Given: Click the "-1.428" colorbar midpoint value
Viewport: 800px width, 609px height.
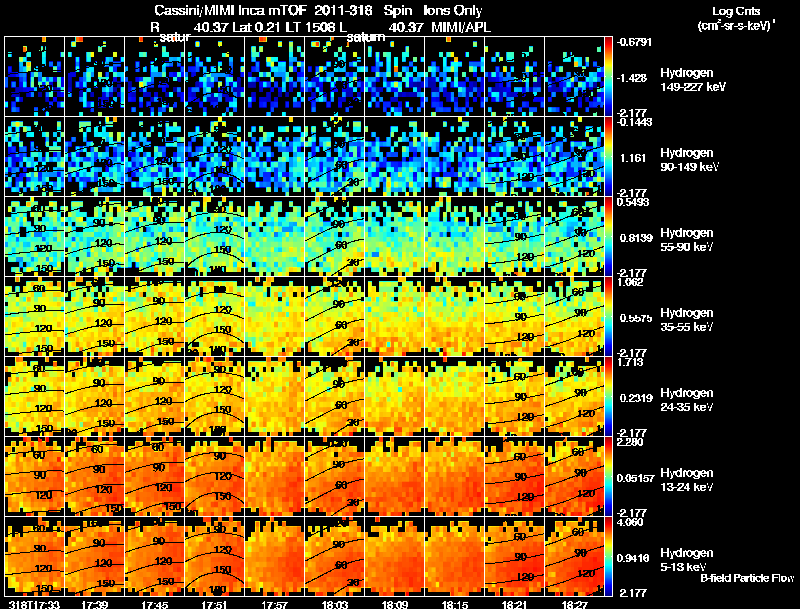Looking at the screenshot, I should pos(633,78).
